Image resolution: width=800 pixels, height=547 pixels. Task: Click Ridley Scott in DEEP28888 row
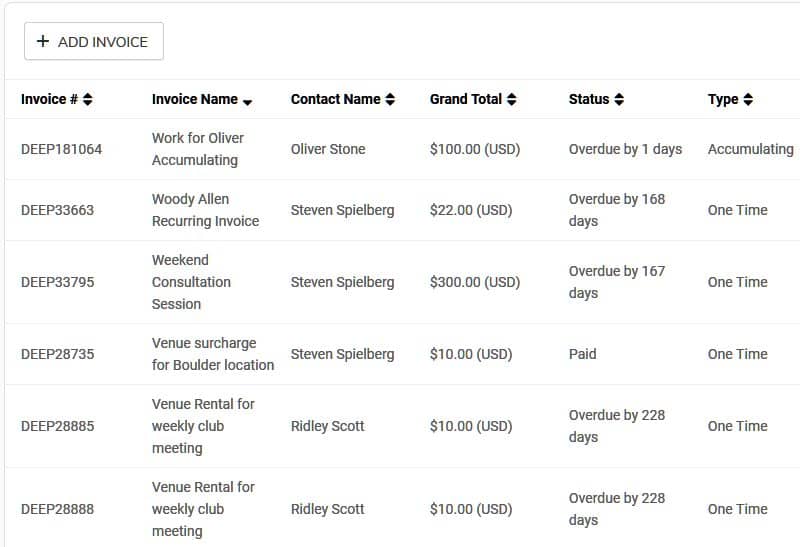(x=328, y=509)
